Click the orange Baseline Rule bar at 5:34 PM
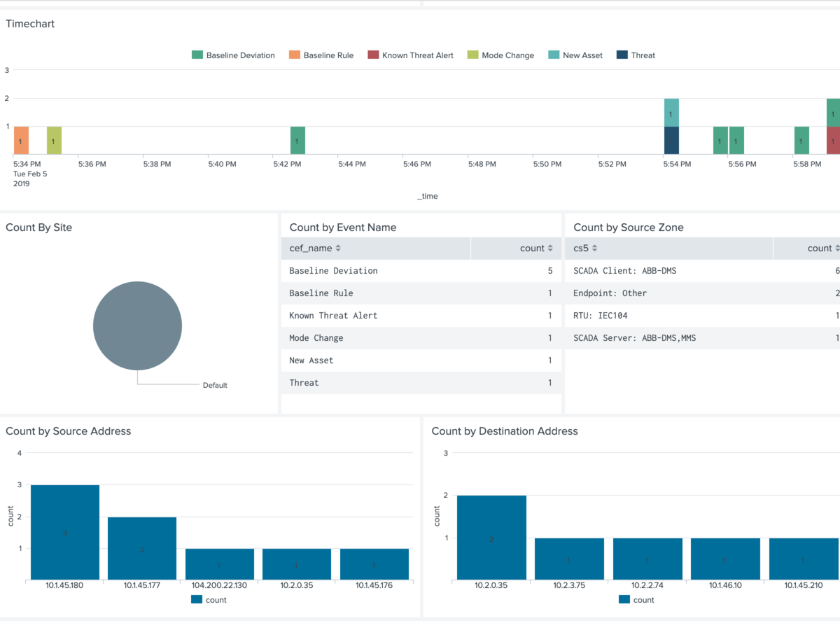This screenshot has width=840, height=630. 21,140
